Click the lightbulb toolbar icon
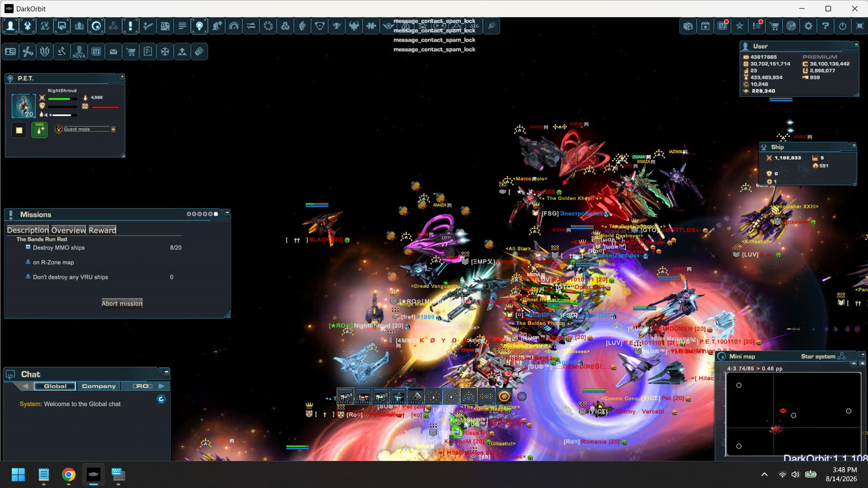 (199, 26)
